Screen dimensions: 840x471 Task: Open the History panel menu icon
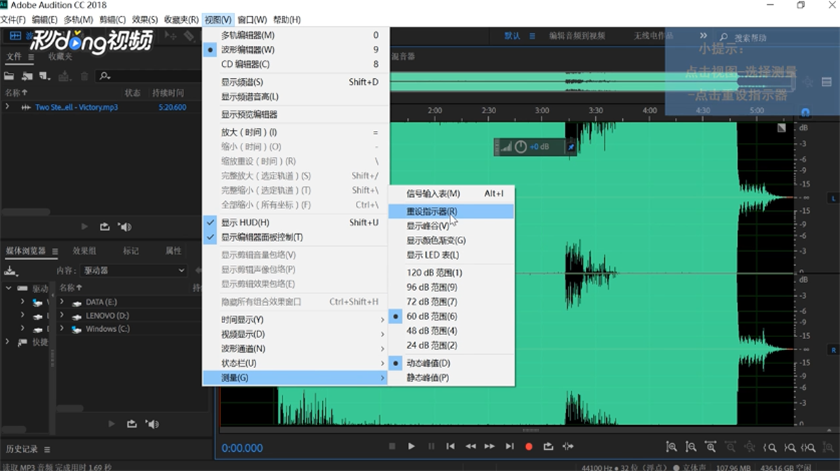pos(47,450)
